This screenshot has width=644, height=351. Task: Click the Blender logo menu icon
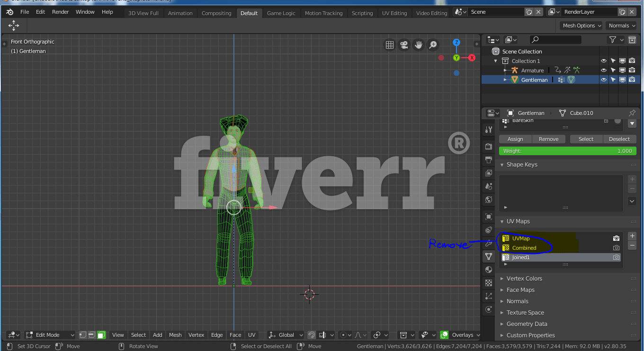coord(9,12)
